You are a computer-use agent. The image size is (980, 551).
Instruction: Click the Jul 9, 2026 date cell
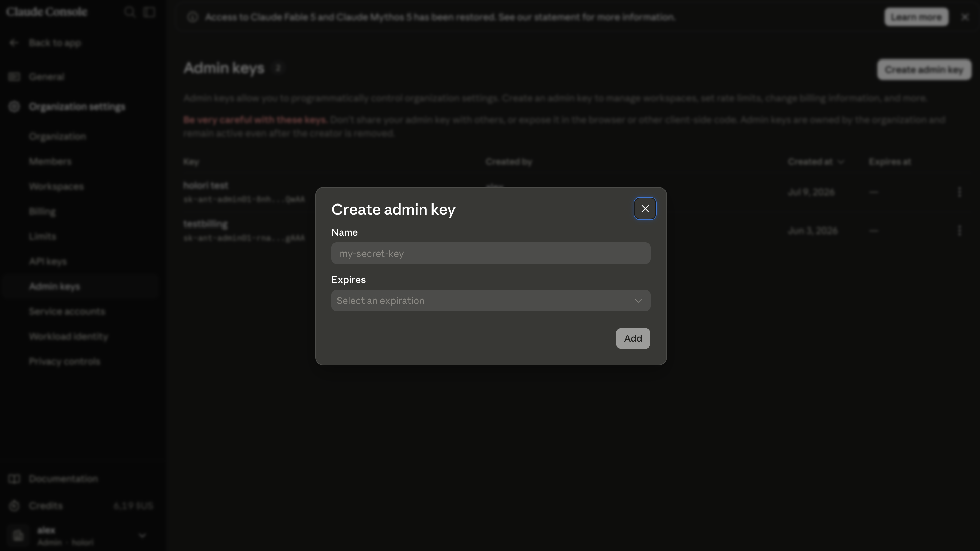811,192
